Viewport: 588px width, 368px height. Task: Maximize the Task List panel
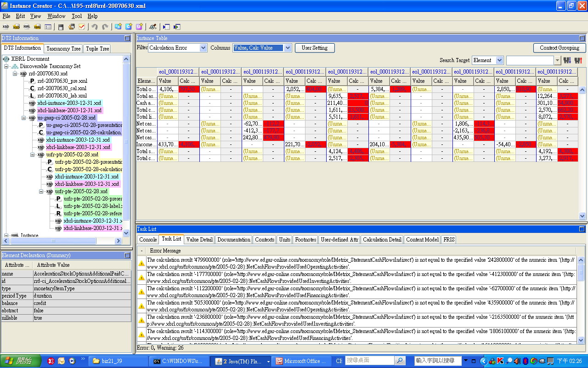[x=582, y=229]
